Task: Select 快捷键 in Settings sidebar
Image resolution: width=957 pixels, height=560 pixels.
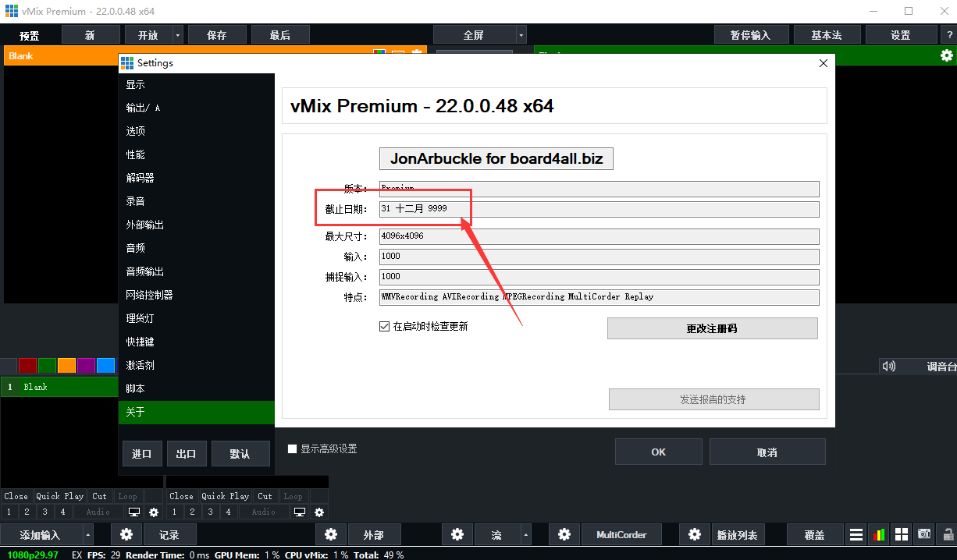Action: 197,342
